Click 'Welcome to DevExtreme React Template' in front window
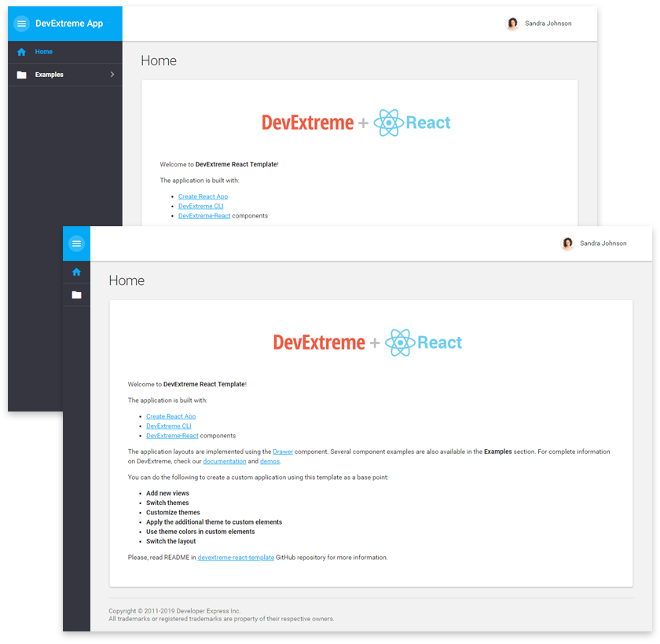This screenshot has height=644, width=660. [x=187, y=385]
